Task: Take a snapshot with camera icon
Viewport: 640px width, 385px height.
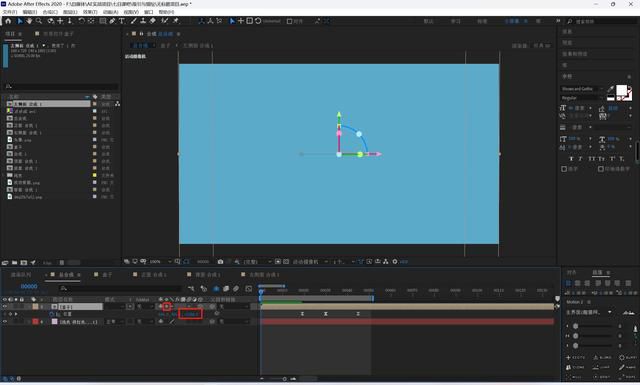Action: (x=220, y=261)
